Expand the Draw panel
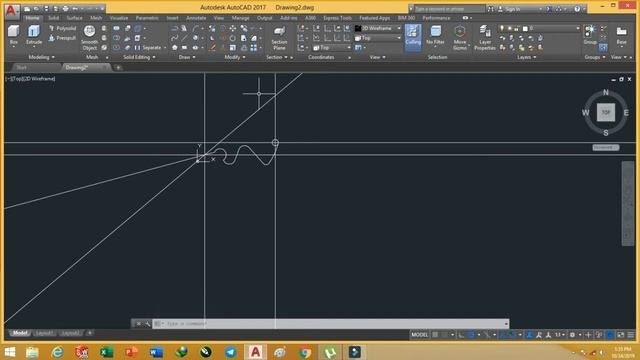 (x=187, y=57)
